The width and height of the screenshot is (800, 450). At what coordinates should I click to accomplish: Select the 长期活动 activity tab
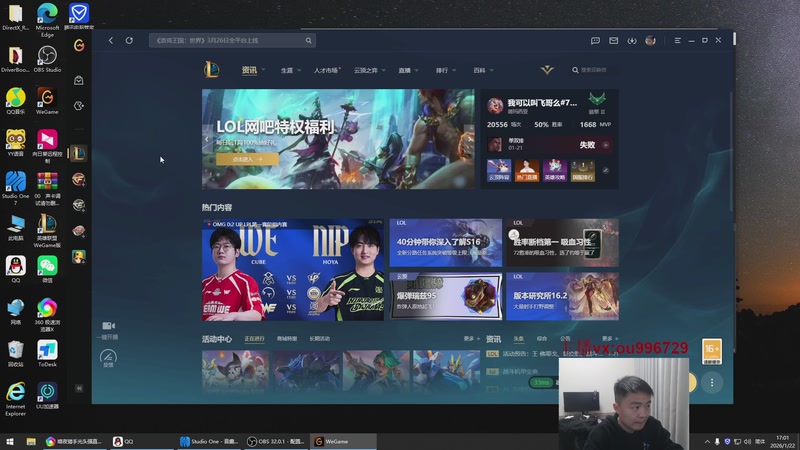(x=319, y=339)
